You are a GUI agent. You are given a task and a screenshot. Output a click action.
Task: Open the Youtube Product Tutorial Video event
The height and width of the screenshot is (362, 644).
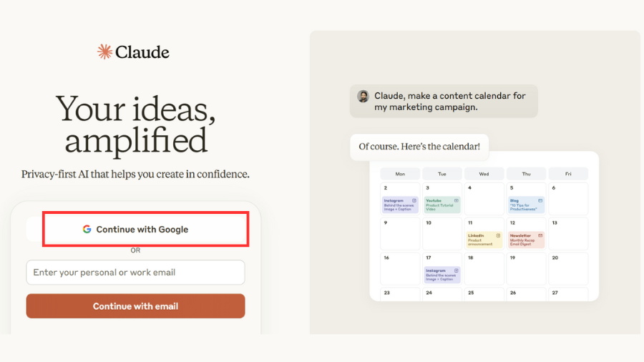point(442,205)
